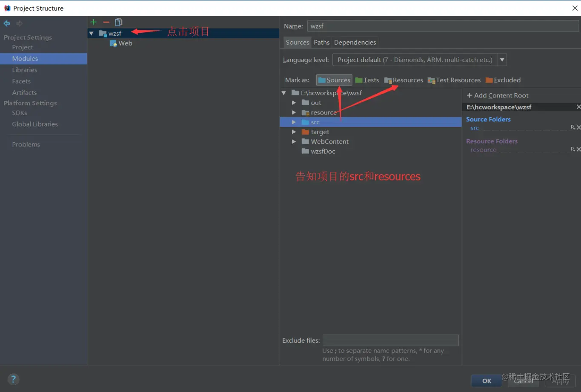Expand the src folder
The height and width of the screenshot is (392, 581).
click(x=294, y=122)
